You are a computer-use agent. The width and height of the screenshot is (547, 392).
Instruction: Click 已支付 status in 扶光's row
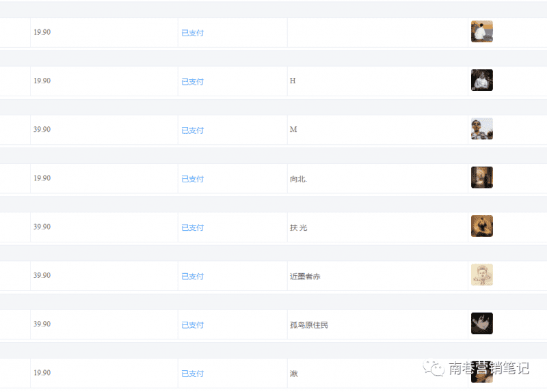pyautogui.click(x=192, y=227)
